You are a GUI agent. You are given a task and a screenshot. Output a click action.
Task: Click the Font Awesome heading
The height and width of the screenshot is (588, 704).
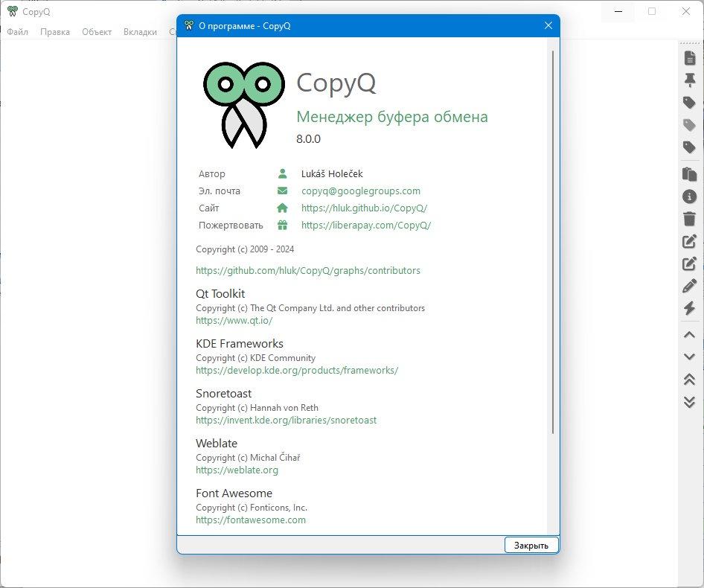(x=234, y=493)
